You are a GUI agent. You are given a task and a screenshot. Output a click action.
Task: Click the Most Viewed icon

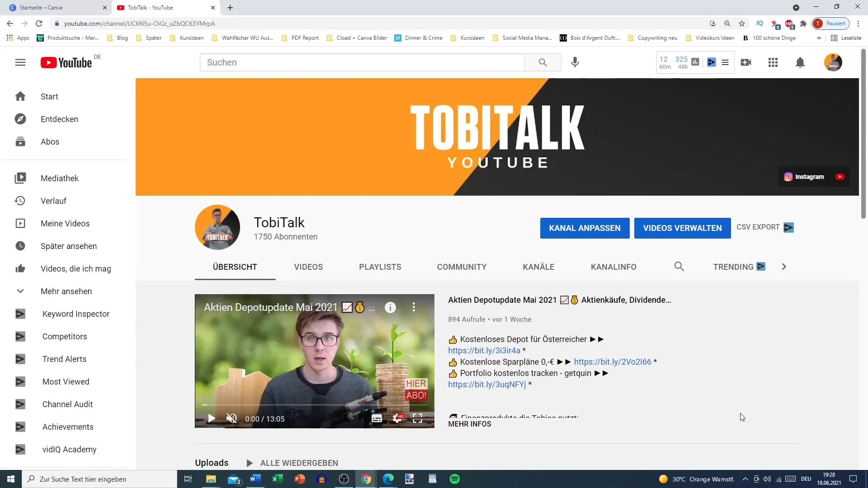click(20, 381)
